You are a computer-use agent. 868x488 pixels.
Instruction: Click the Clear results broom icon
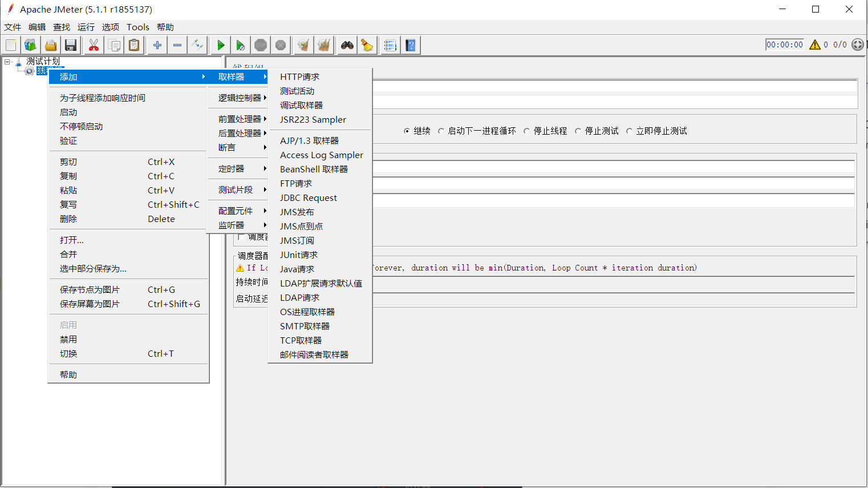303,45
